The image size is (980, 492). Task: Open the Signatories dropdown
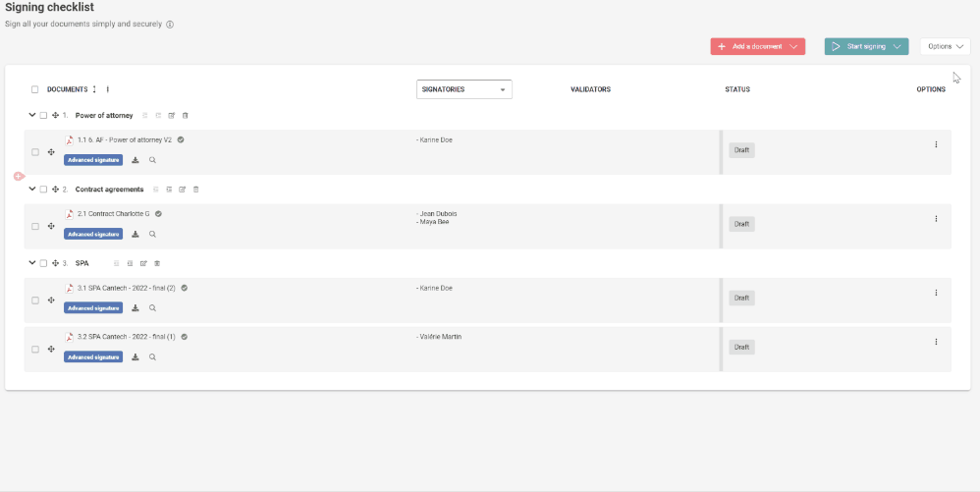click(464, 89)
